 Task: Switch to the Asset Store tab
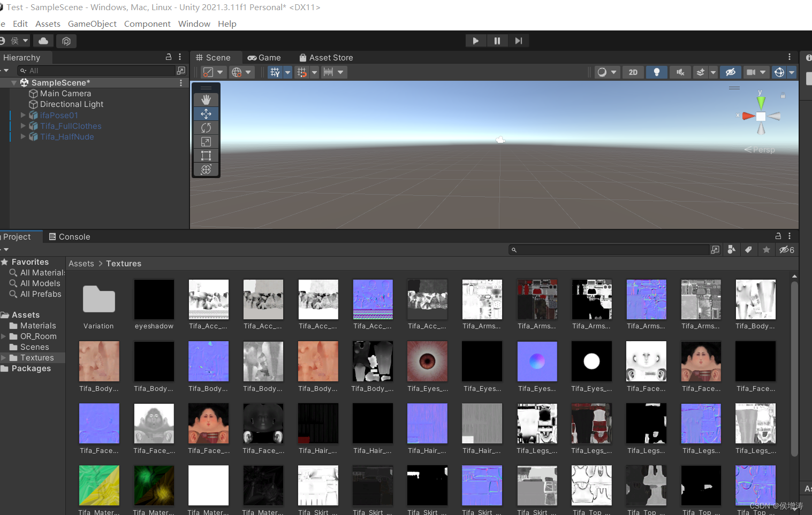pos(326,58)
